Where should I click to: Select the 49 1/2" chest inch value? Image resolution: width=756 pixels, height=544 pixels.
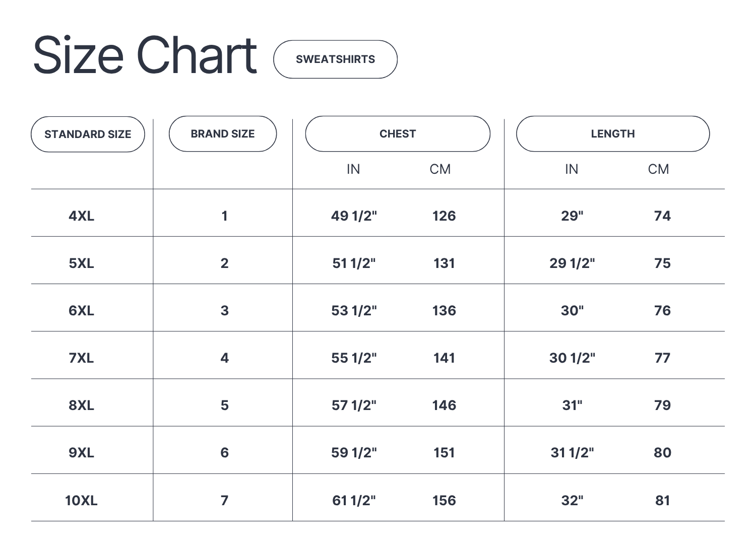[354, 216]
